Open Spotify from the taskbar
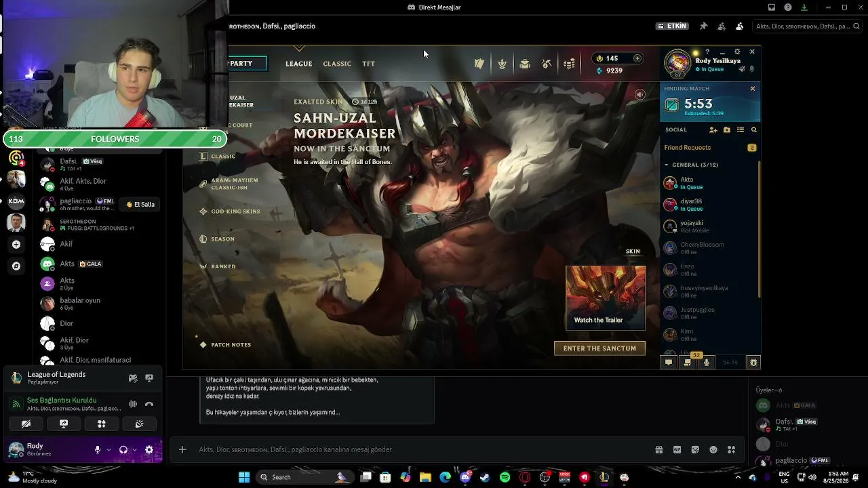 [x=505, y=477]
